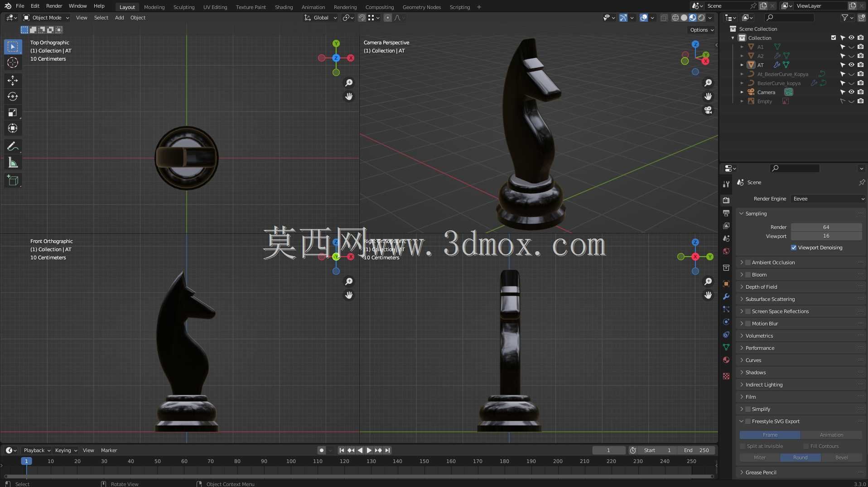Viewport: 868px width, 487px height.
Task: Hide AT object with eye icon
Action: point(851,65)
